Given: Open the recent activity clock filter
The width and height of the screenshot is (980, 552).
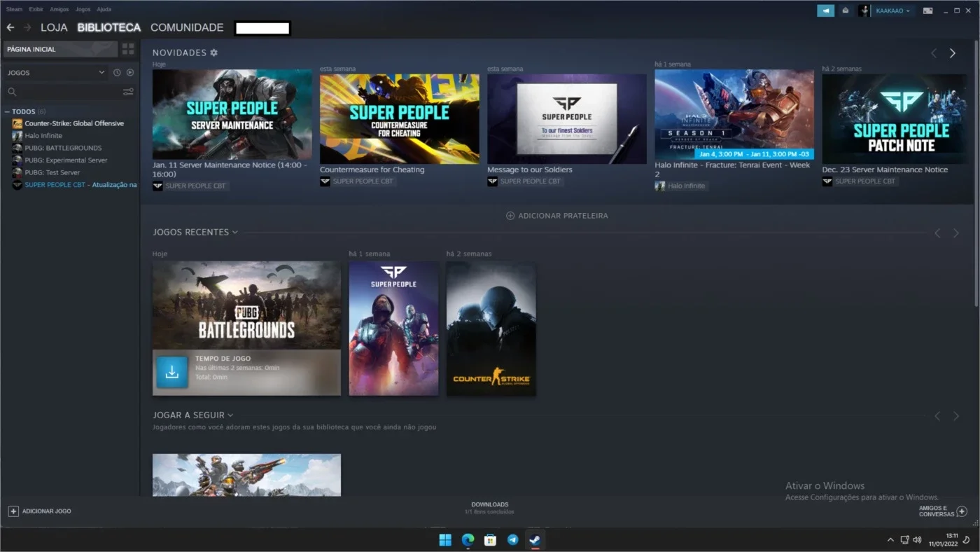Looking at the screenshot, I should [117, 73].
